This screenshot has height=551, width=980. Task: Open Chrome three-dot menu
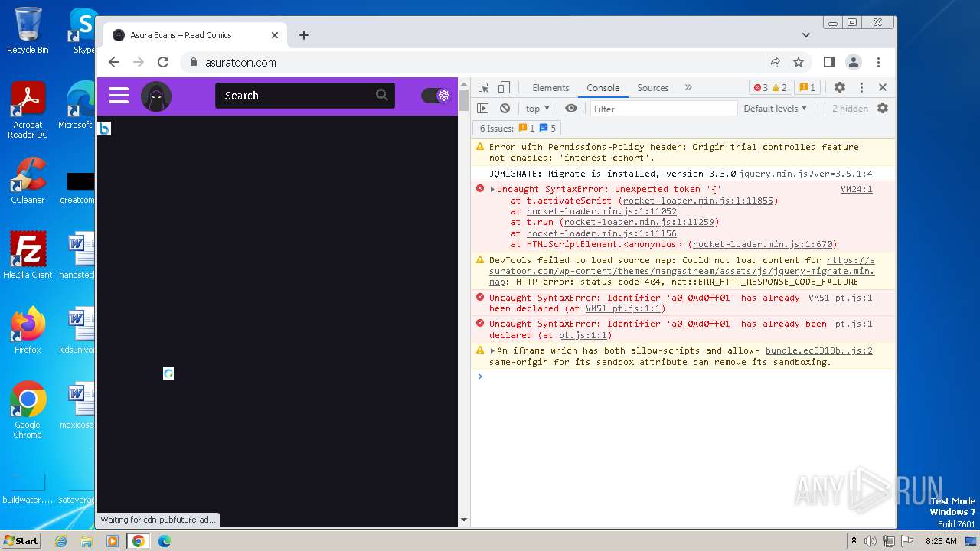click(878, 62)
